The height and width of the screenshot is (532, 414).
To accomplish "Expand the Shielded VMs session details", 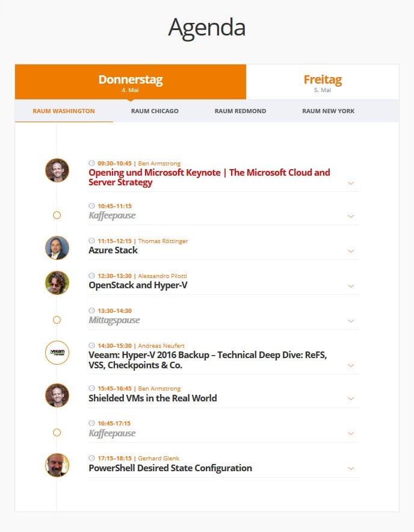I will click(351, 398).
